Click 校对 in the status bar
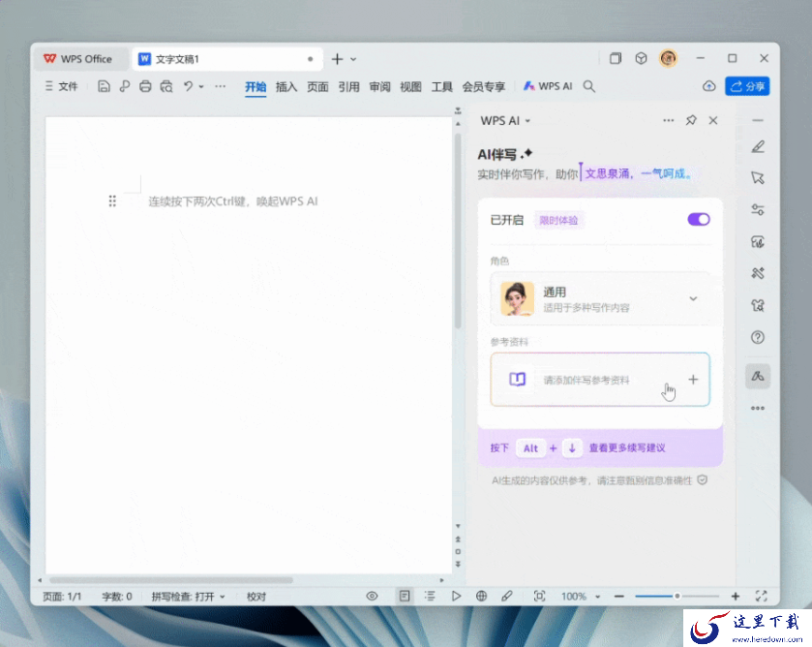Viewport: 812px width, 647px height. (256, 597)
